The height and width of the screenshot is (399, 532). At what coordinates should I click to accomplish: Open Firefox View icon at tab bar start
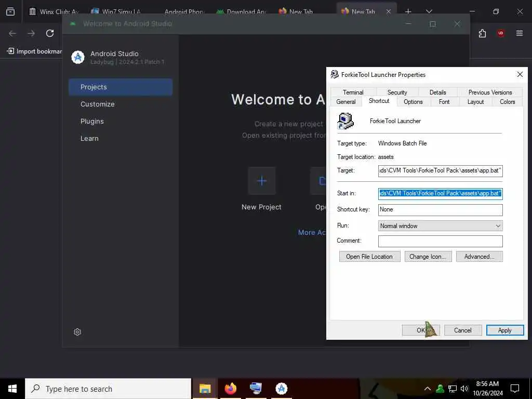(x=10, y=11)
